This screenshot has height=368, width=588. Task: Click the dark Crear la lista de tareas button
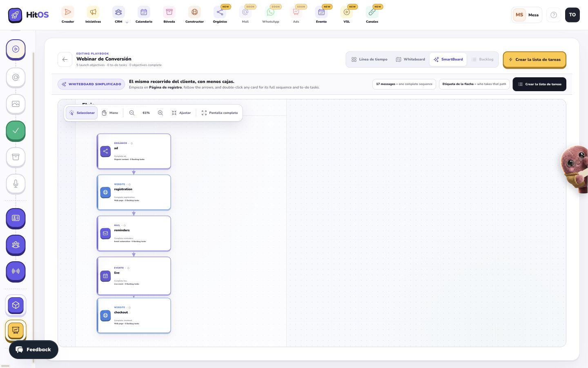coord(539,84)
